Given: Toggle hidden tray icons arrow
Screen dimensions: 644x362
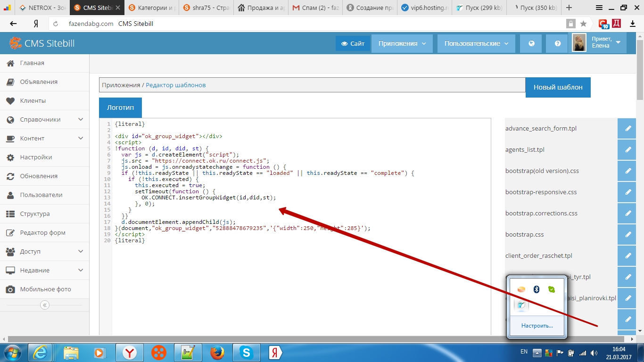Looking at the screenshot, I should pos(537,352).
